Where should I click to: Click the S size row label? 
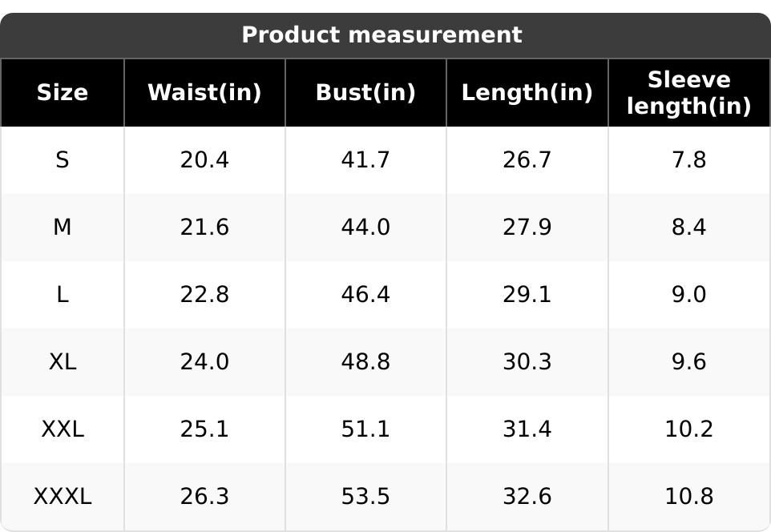[63, 160]
